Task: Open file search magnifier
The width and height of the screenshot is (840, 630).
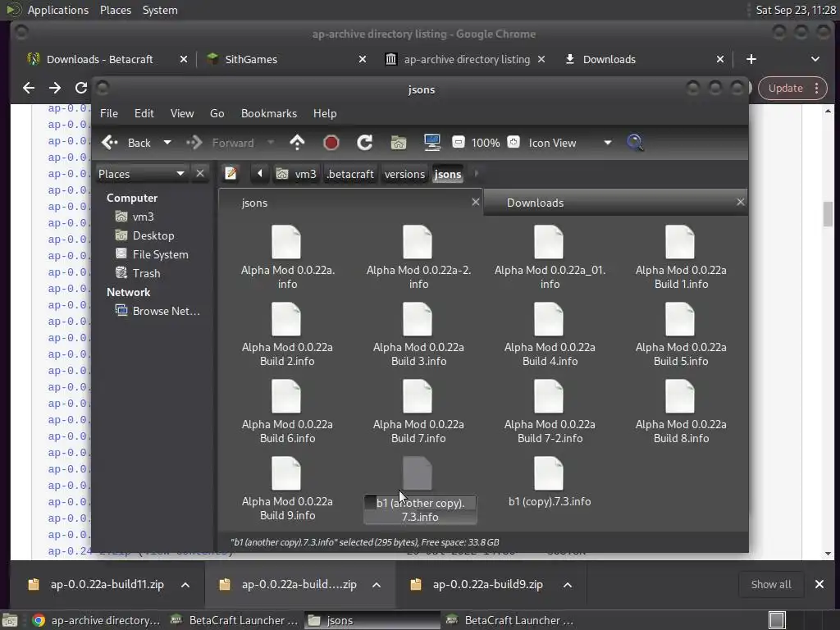Action: click(x=635, y=143)
